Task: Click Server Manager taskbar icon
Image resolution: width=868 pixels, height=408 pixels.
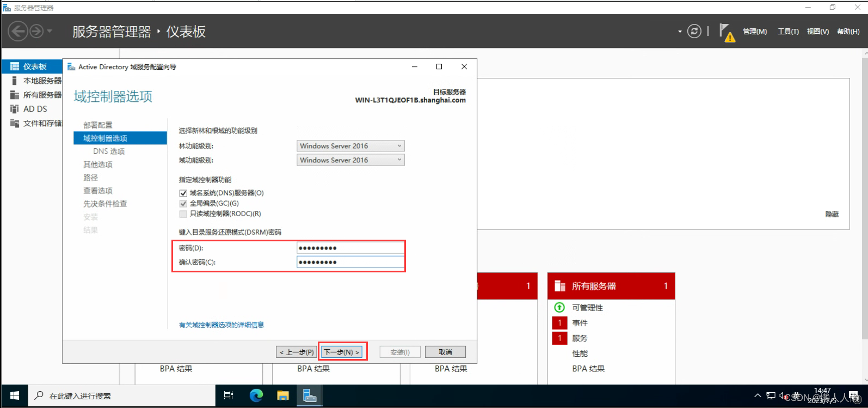Action: [310, 396]
